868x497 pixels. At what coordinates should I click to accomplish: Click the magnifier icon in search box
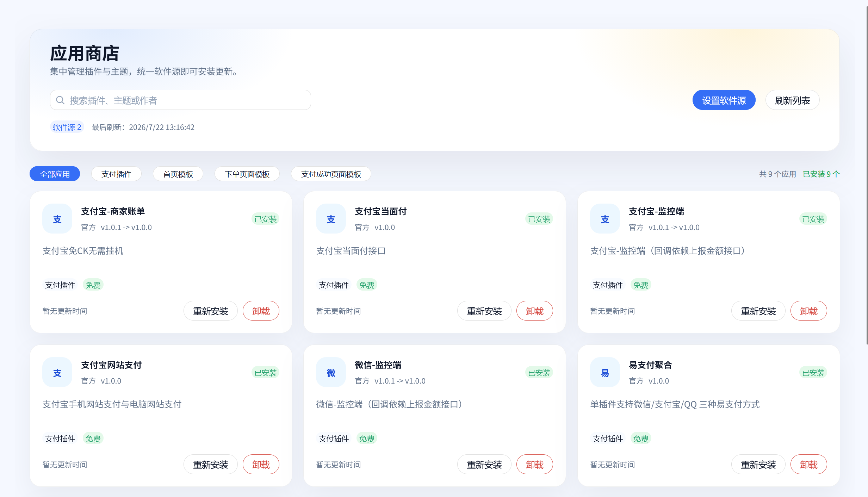click(60, 100)
